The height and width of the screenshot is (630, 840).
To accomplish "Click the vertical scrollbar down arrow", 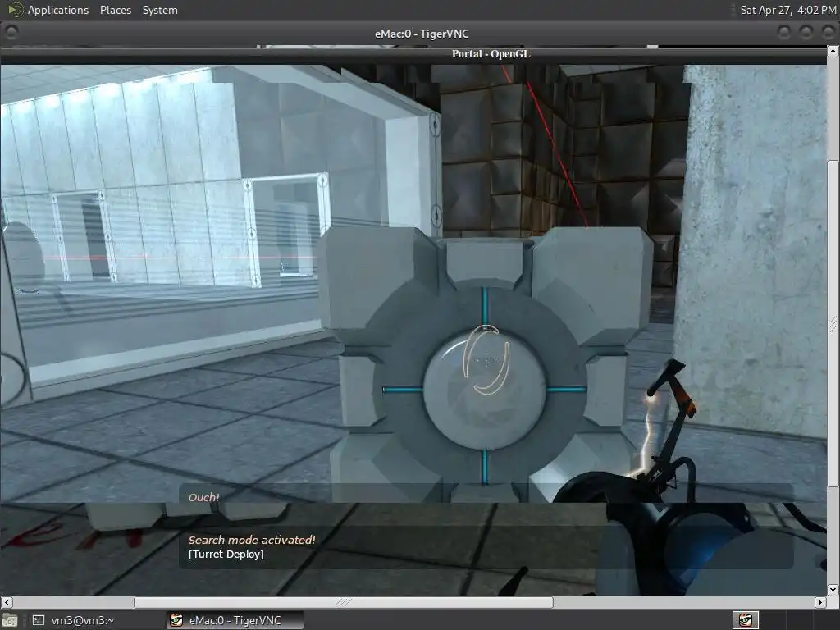I will (833, 589).
